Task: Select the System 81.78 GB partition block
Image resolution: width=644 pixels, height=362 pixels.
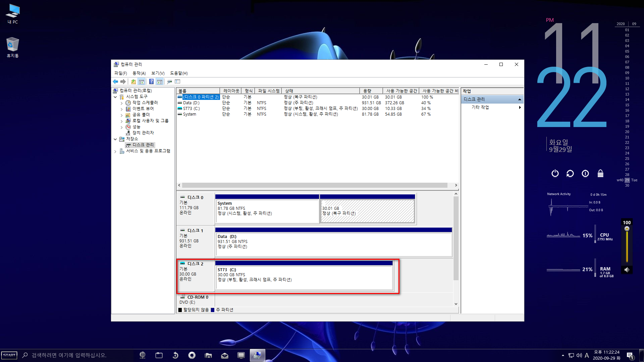Action: [x=267, y=209]
